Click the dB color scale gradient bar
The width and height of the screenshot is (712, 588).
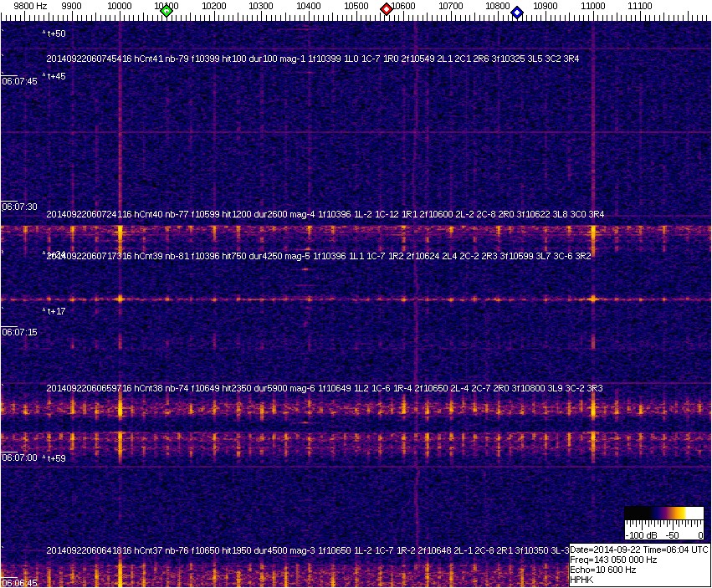pyautogui.click(x=663, y=513)
